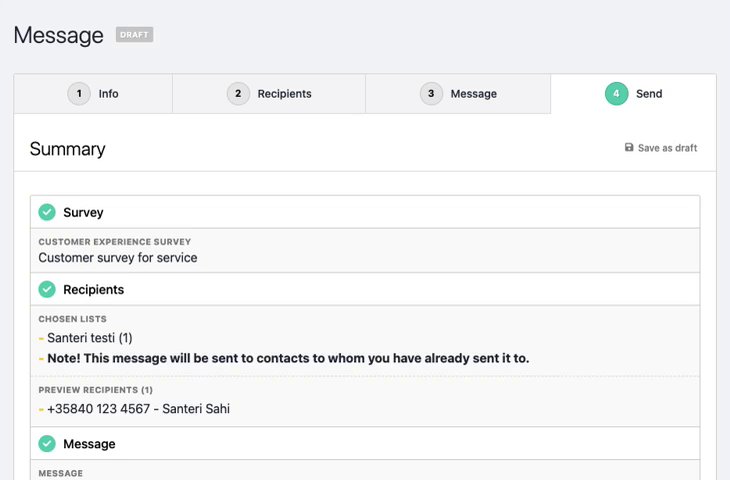Click the green step 4 circle
The width and height of the screenshot is (730, 480).
(x=616, y=94)
